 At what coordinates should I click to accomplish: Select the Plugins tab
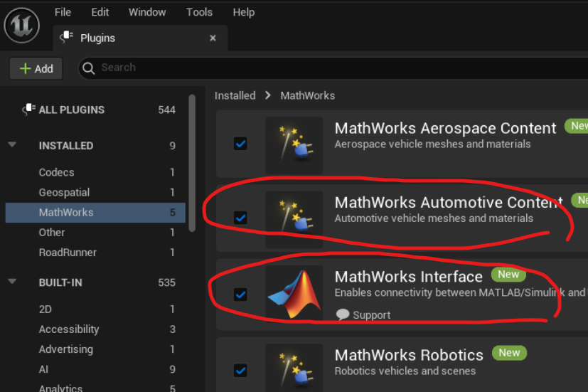(x=140, y=38)
